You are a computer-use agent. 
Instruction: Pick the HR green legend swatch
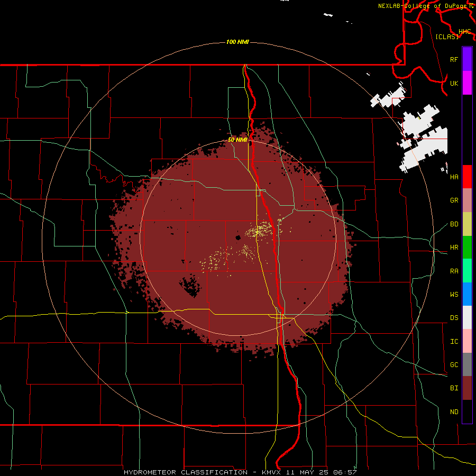coord(467,248)
